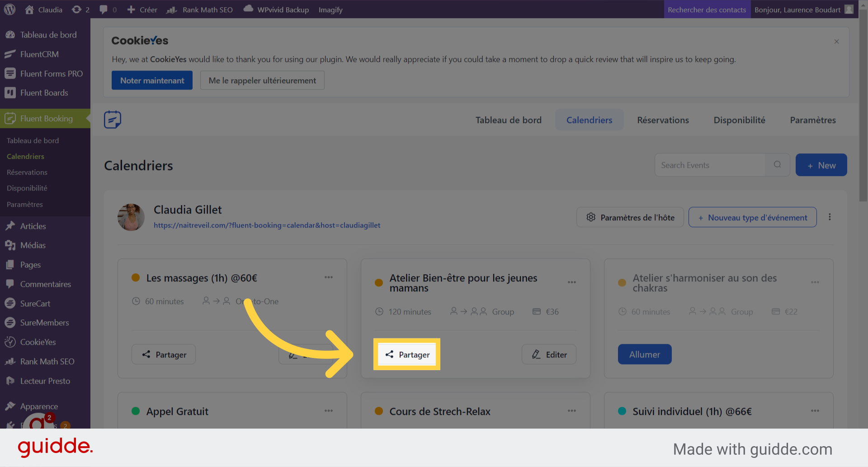Image resolution: width=868 pixels, height=467 pixels.
Task: Click Nouveau type d'événement
Action: click(752, 217)
